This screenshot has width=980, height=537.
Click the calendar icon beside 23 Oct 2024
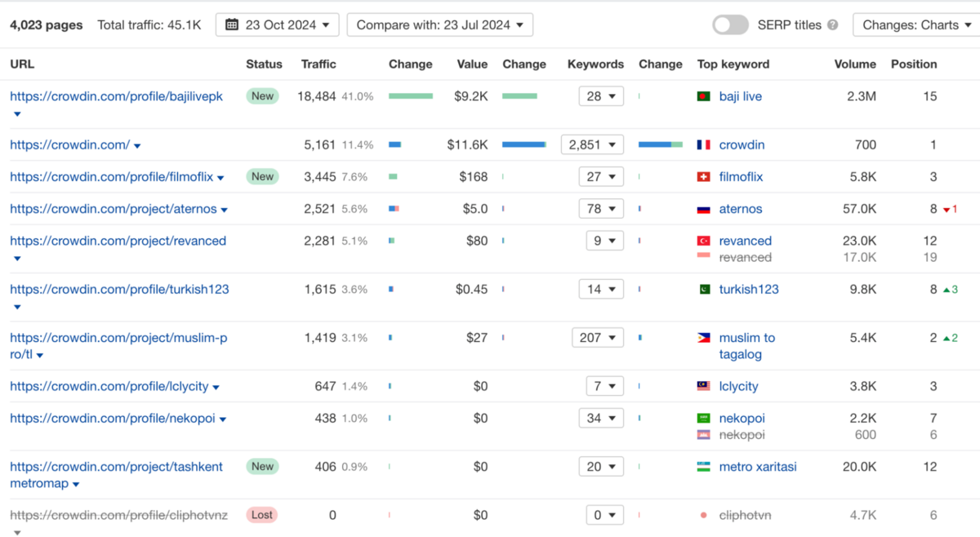232,25
